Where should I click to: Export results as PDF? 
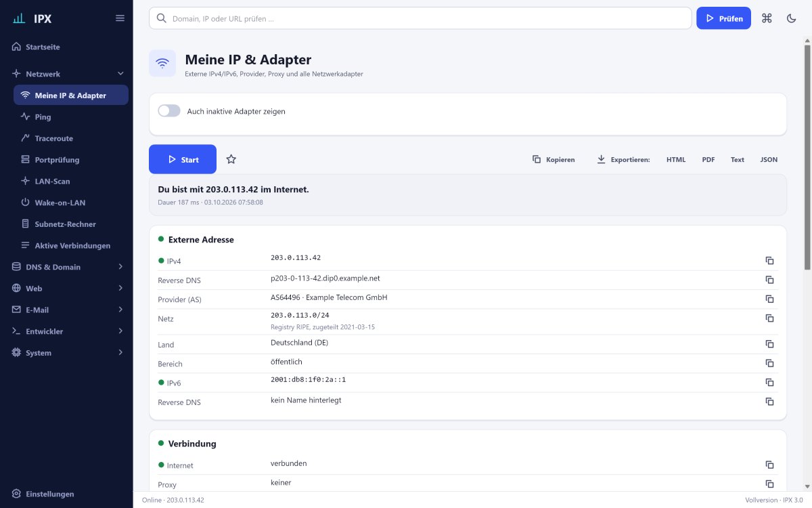click(x=708, y=160)
